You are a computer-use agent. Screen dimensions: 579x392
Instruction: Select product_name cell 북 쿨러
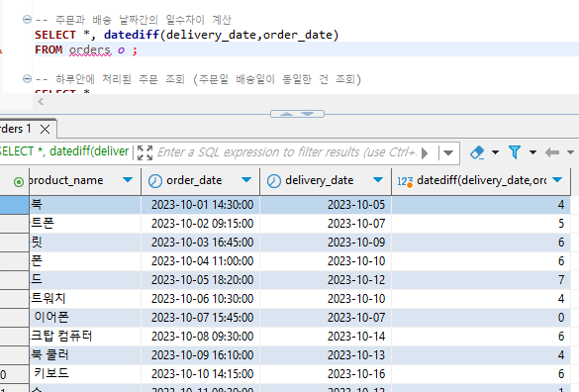85,355
